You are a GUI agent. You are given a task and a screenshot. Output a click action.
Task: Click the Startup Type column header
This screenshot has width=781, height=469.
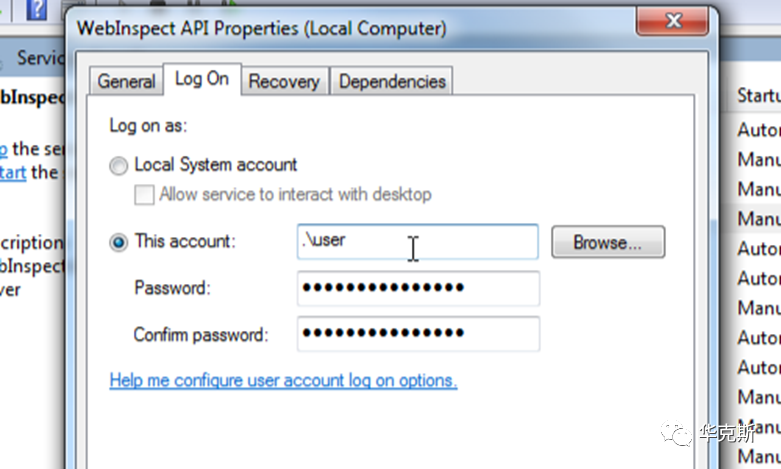(x=758, y=95)
